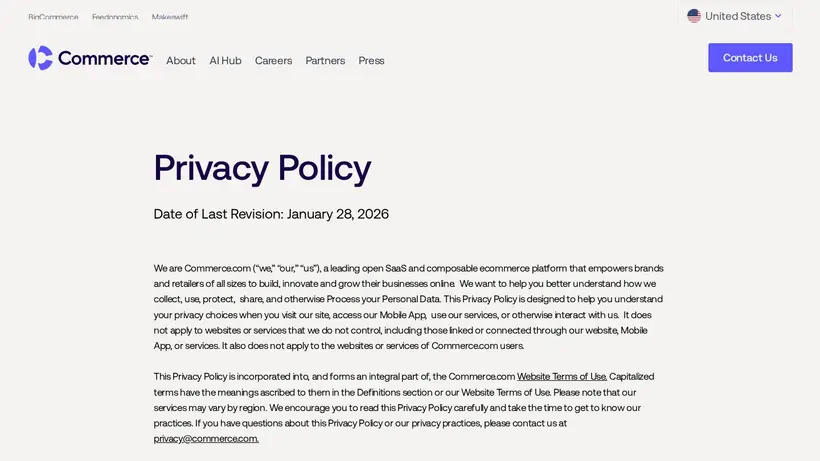The width and height of the screenshot is (820, 461).
Task: Click the paragraph starting "This Privacy Policy is incorporated"
Action: coord(404,407)
